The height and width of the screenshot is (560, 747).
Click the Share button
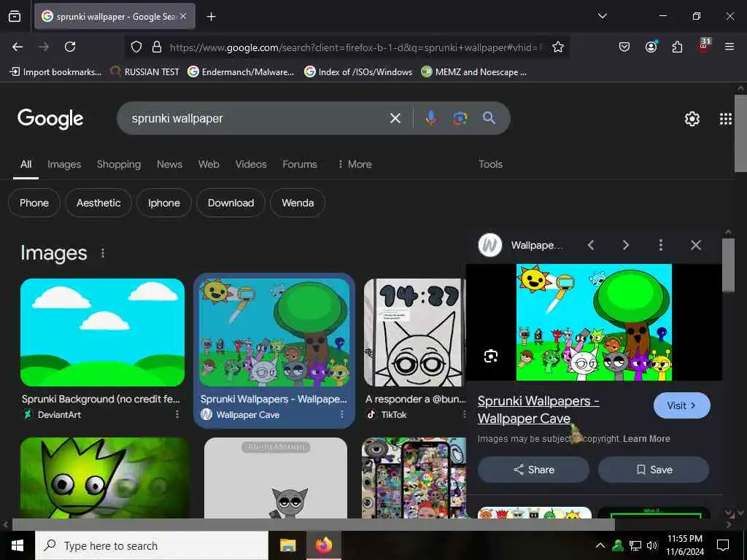pyautogui.click(x=533, y=470)
